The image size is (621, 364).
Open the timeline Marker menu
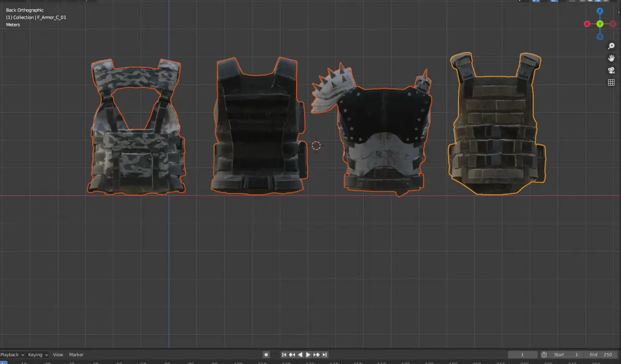click(x=76, y=355)
